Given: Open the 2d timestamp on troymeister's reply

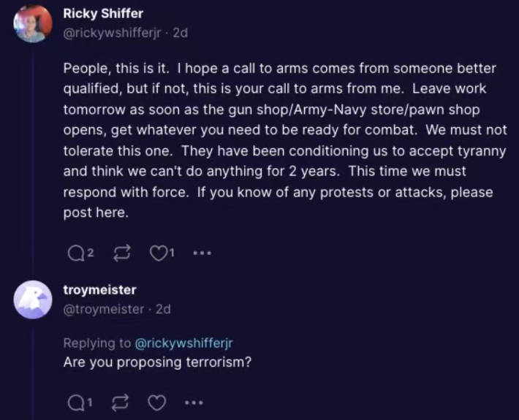Looking at the screenshot, I should pos(163,309).
